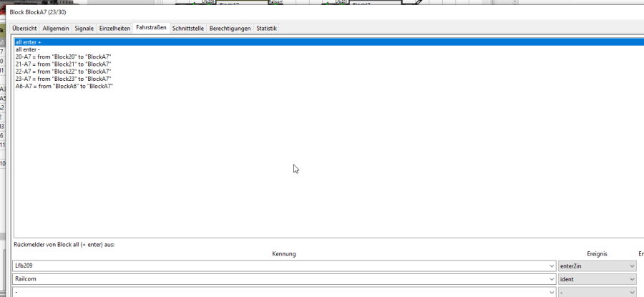Image resolution: width=644 pixels, height=297 pixels.
Task: Select route 22-A7 from Block22
Action: [x=63, y=72]
